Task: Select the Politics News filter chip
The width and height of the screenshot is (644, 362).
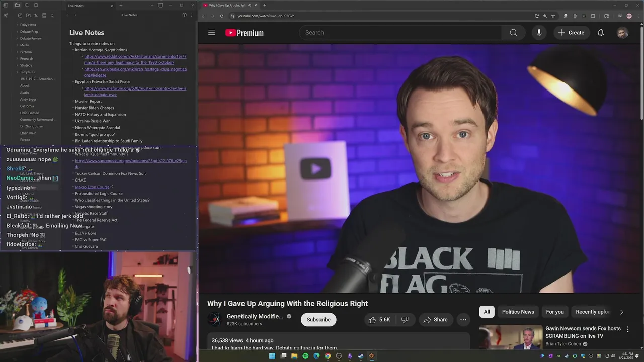Action: coord(518,312)
